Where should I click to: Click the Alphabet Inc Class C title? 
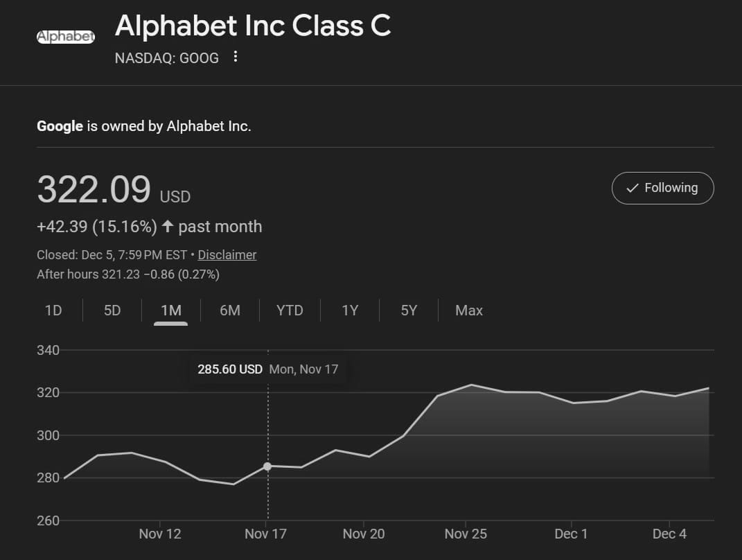click(x=252, y=26)
